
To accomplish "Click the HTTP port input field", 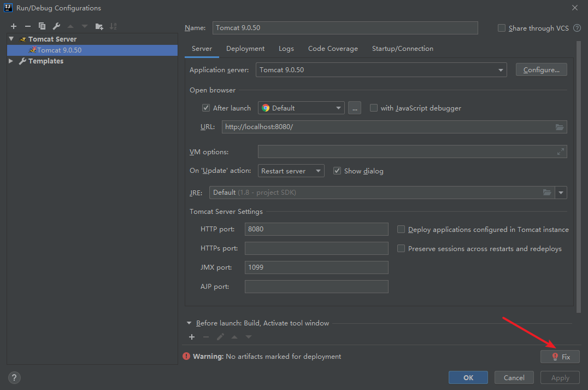I will pos(316,229).
